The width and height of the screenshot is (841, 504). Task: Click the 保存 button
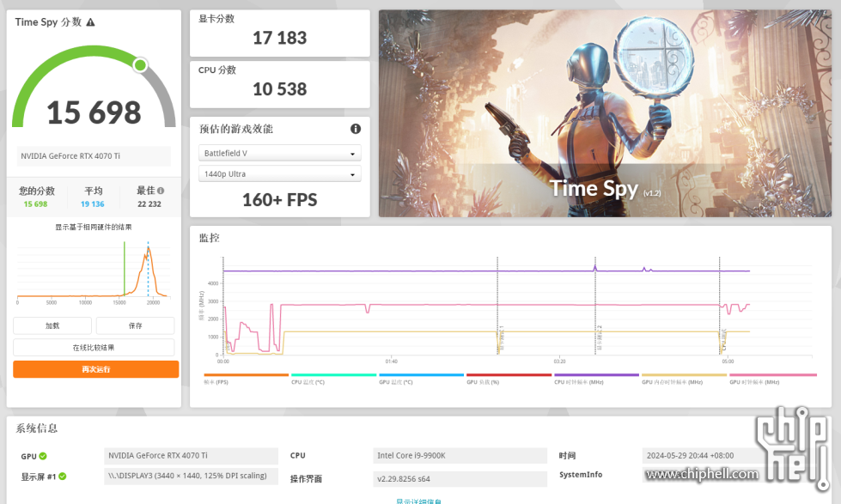pyautogui.click(x=136, y=326)
